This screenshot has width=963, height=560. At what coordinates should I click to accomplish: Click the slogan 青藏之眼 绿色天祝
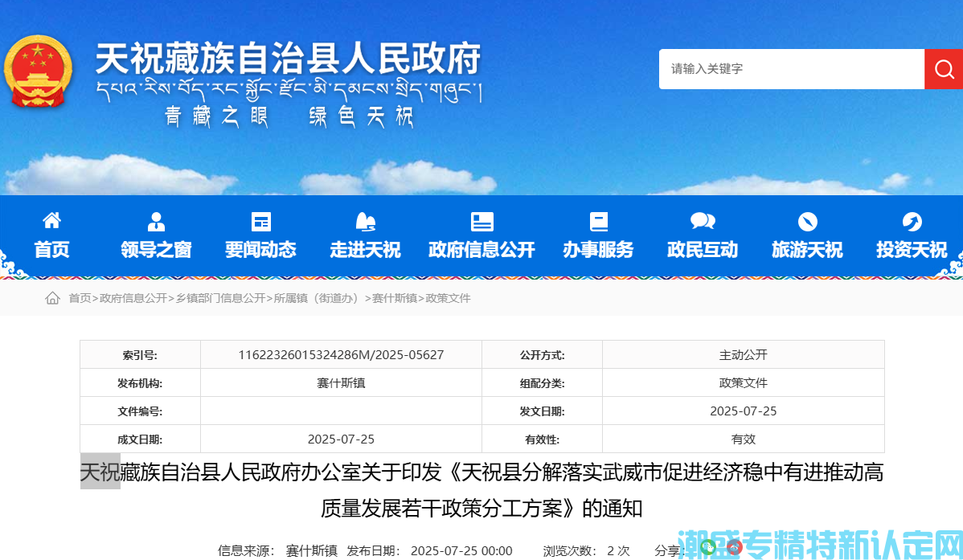[x=290, y=116]
